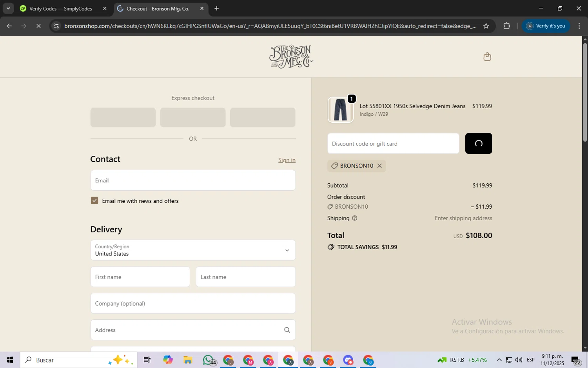This screenshot has width=588, height=368.
Task: Close the Verify Codes — SimplyCodes tab
Action: click(105, 8)
